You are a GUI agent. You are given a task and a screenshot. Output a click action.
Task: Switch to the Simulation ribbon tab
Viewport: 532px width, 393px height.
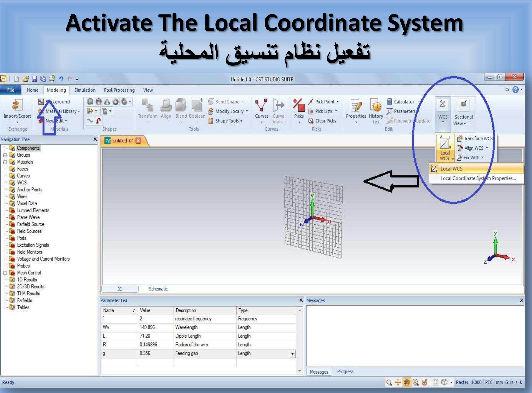[x=85, y=90]
